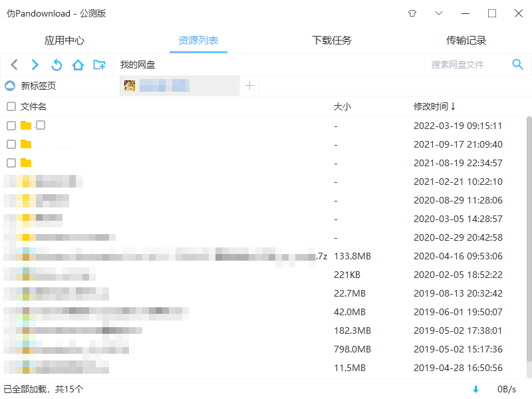Image resolution: width=532 pixels, height=399 pixels.
Task: Click the download speed arrow icon
Action: (x=475, y=389)
